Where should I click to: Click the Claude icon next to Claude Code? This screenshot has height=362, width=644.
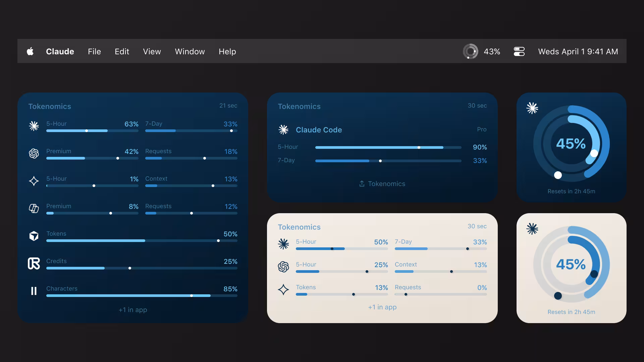[x=283, y=130]
